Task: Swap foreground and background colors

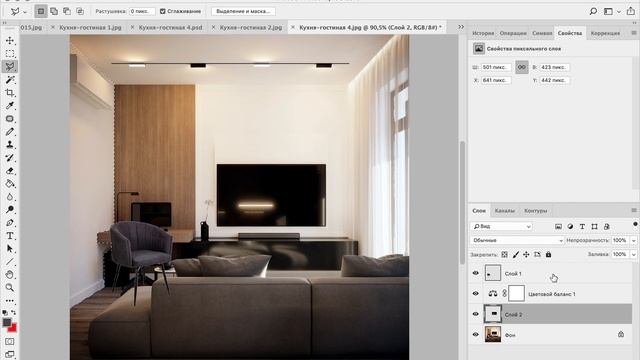Action: (14, 312)
